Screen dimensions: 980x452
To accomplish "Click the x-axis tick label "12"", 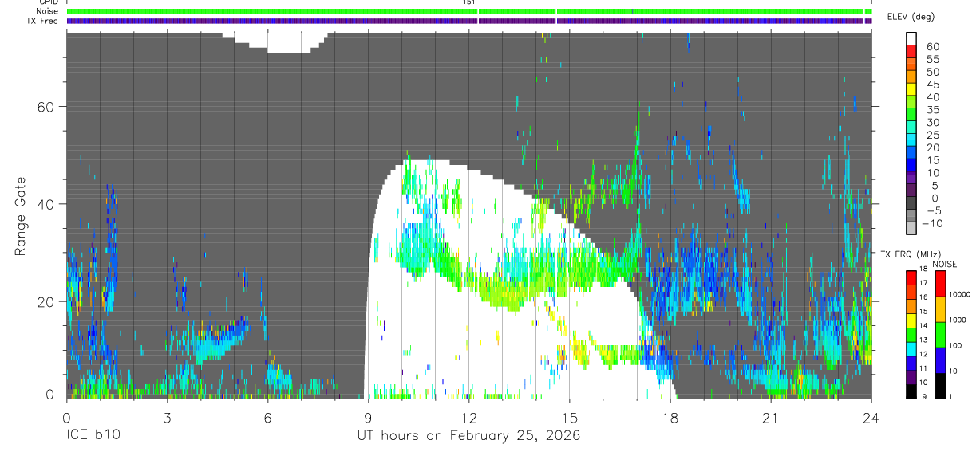I will tap(469, 418).
